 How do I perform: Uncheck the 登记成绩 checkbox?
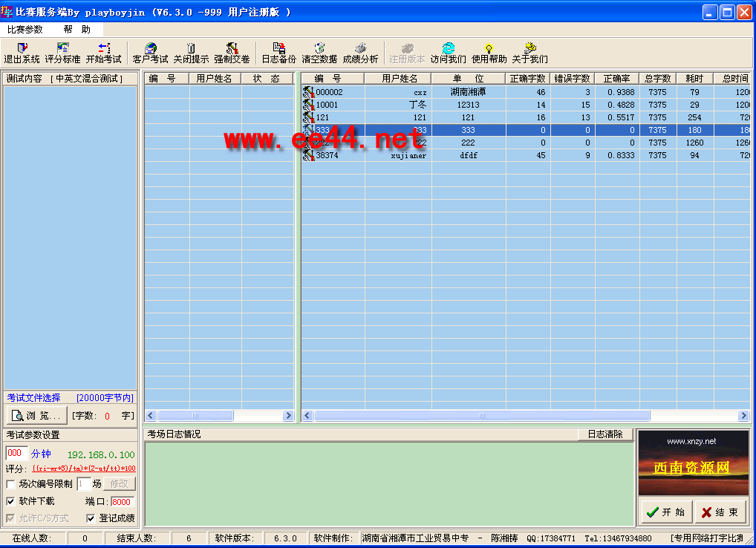91,518
